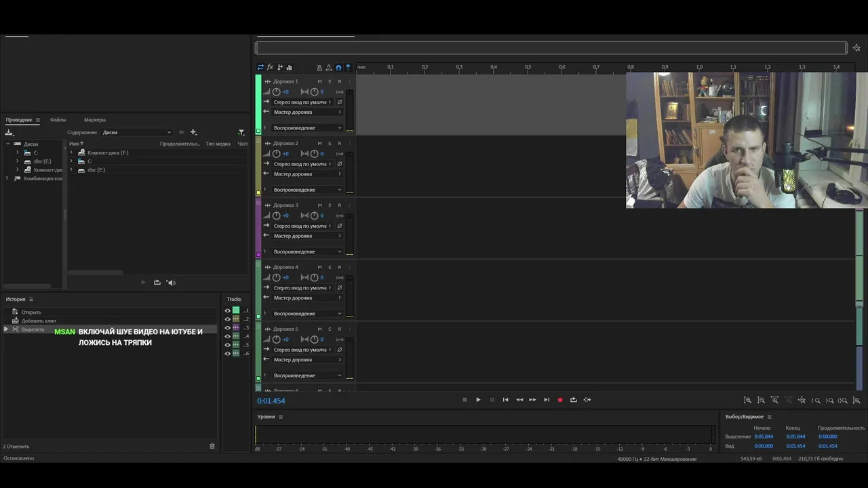Screen dimensions: 868x488
Task: Solo Дорожка 1 with S button
Action: [330, 81]
